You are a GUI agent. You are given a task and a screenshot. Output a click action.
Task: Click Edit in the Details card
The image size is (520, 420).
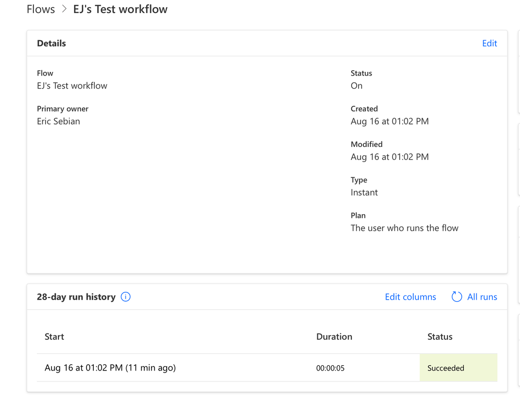(489, 43)
